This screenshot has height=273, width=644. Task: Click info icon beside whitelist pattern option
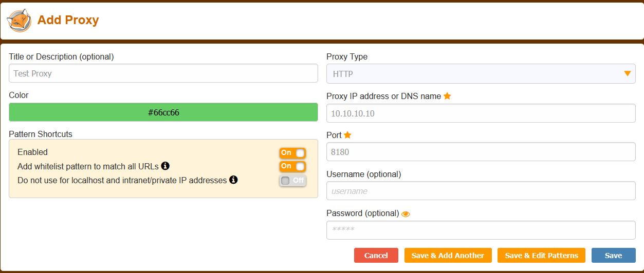tap(165, 166)
